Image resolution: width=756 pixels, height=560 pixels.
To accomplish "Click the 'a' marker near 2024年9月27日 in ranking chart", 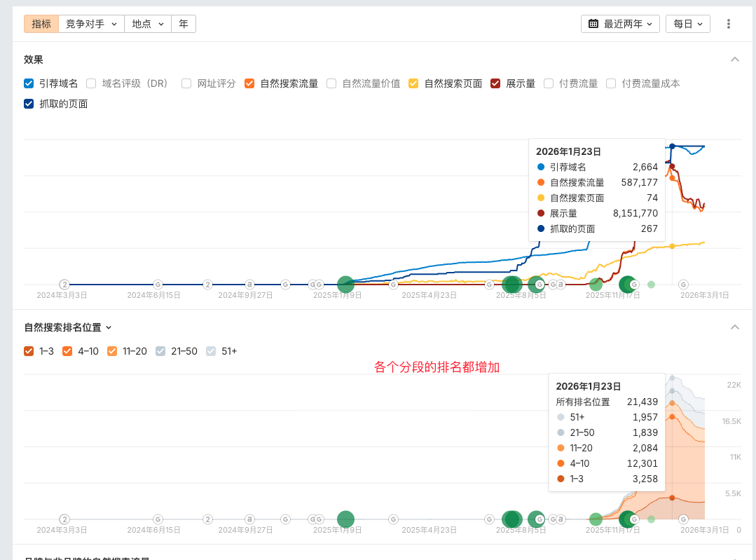I will 249,519.
